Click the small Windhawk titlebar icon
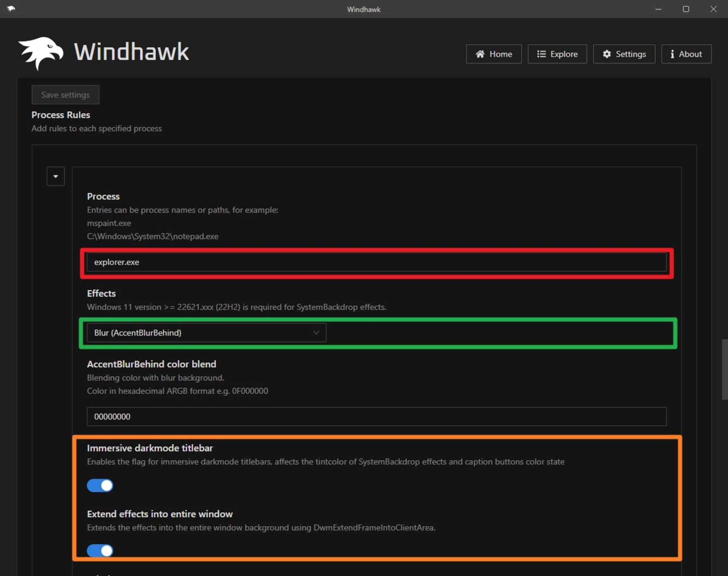 click(11, 9)
